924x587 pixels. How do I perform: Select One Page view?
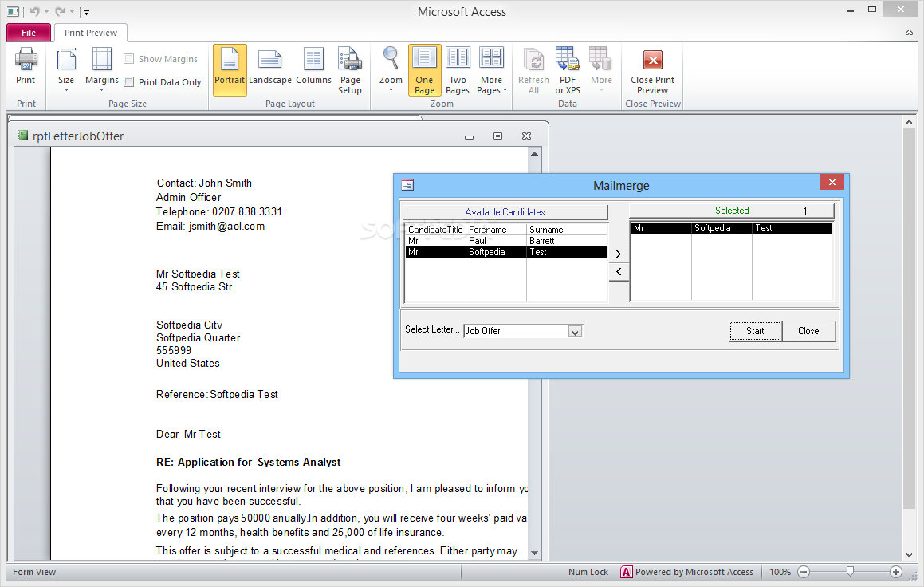(424, 69)
